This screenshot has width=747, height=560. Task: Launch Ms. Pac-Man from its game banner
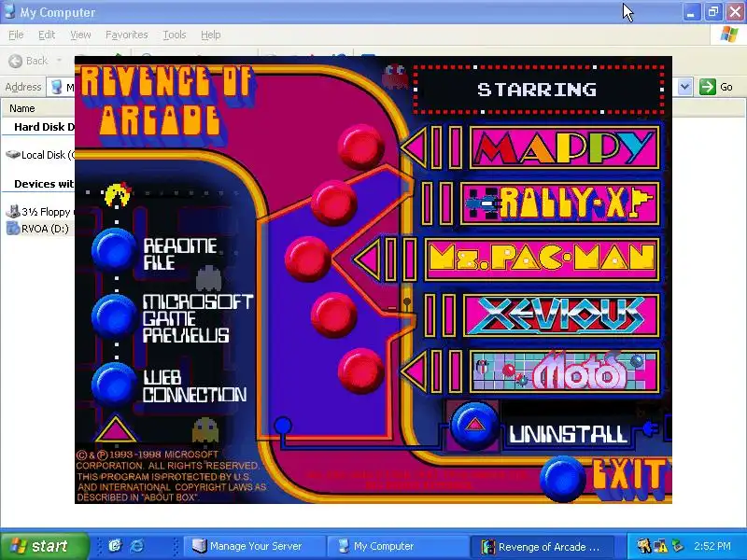tap(543, 259)
